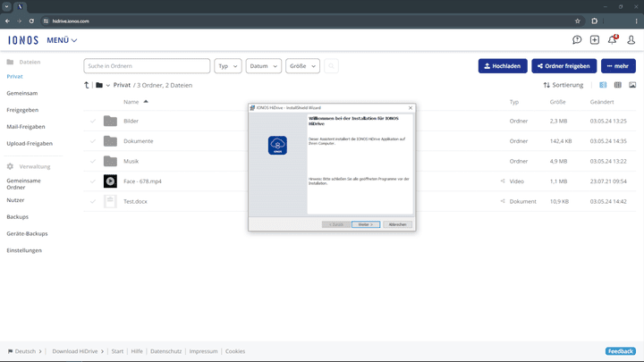The image size is (644, 362).
Task: Open browser three-dot menu
Action: [x=636, y=21]
